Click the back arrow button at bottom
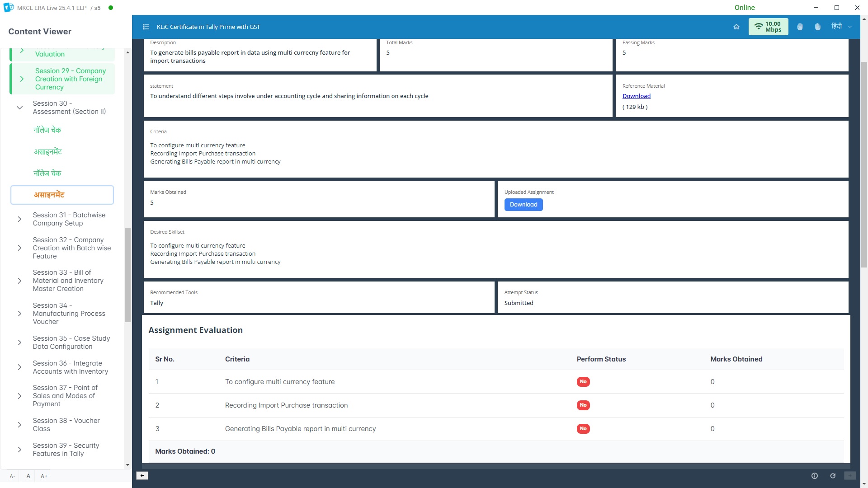 pos(142,475)
